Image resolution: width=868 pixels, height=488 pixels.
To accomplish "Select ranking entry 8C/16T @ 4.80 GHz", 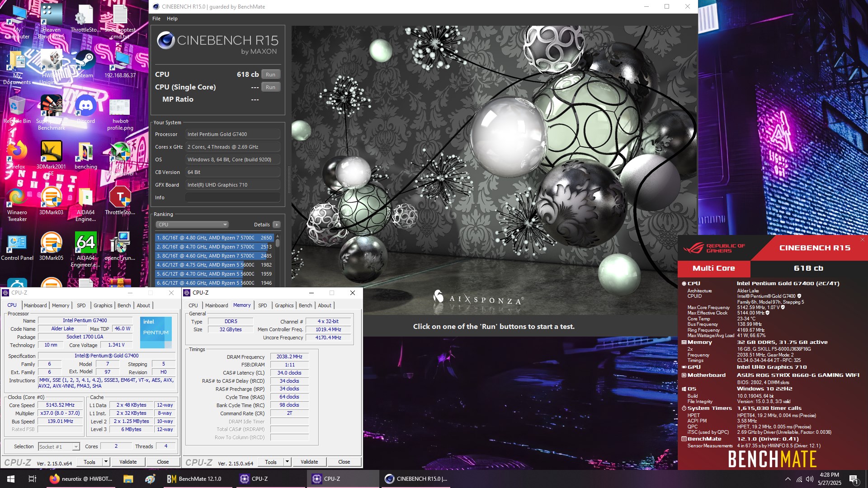I will tap(214, 238).
